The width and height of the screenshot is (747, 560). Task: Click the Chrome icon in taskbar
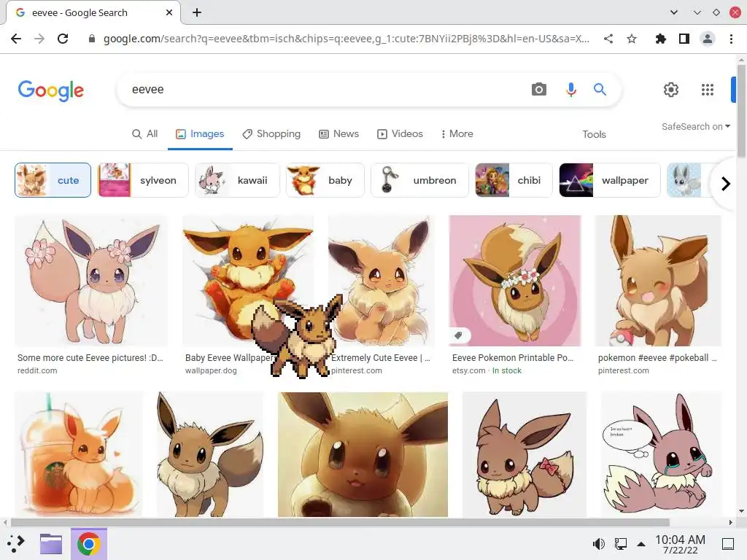(x=88, y=543)
